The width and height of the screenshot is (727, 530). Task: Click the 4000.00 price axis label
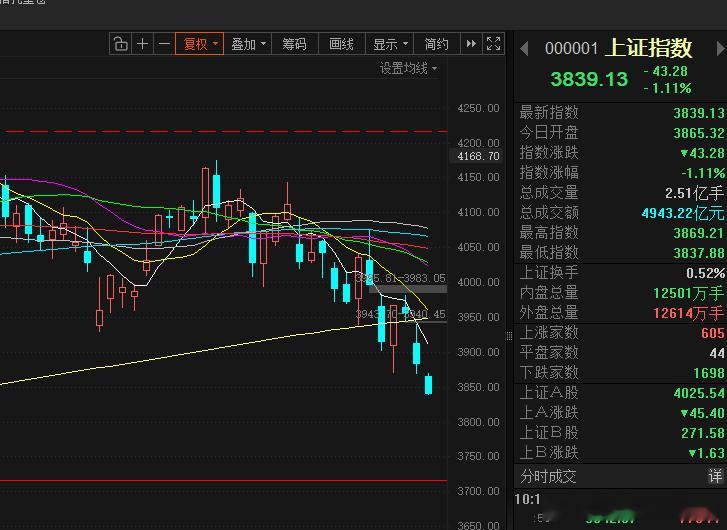[478, 282]
